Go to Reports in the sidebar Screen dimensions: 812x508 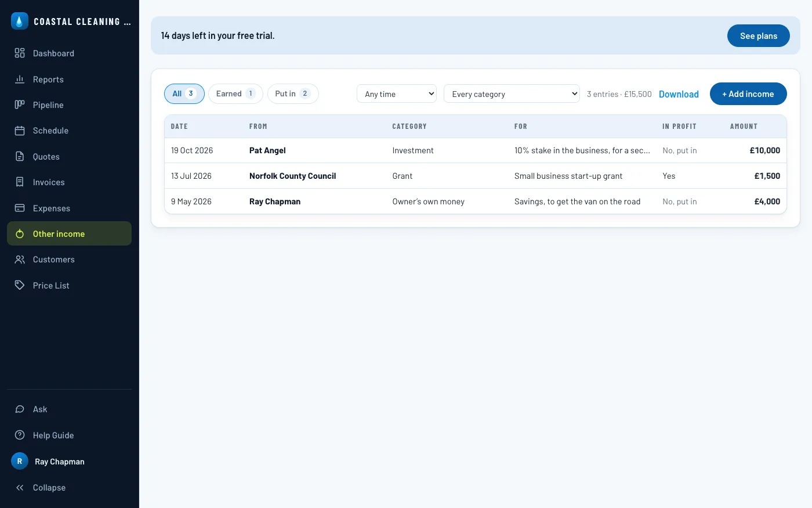click(69, 80)
